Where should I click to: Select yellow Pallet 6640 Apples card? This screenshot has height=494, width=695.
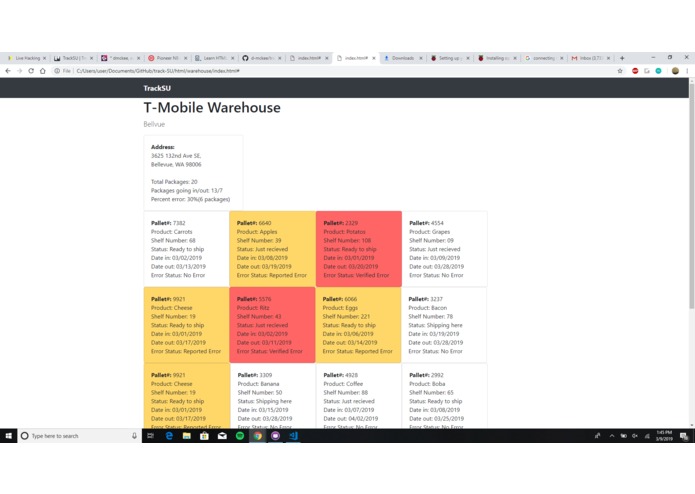click(x=273, y=249)
